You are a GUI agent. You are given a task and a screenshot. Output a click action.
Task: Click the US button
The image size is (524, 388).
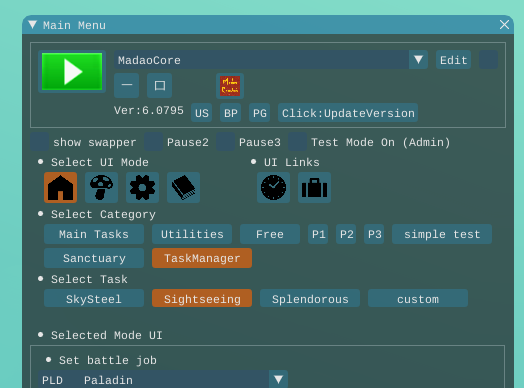(x=202, y=113)
